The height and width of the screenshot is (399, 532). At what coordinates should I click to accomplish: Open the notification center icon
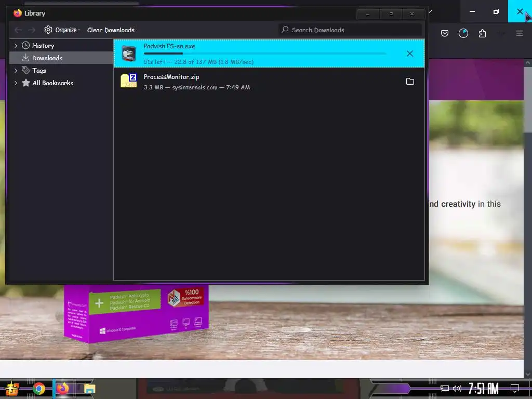[515, 388]
